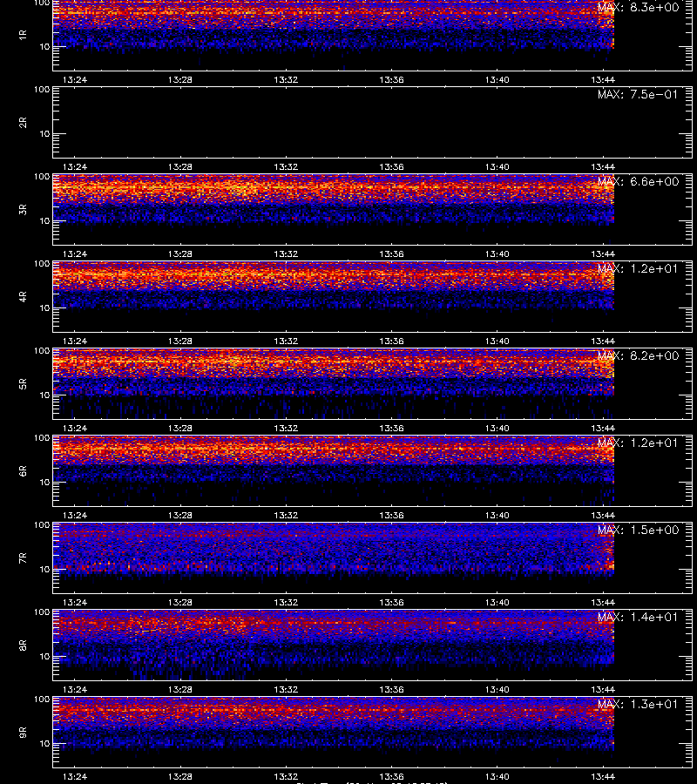
Task: Click the 10 y-axis label of 7R panel
Action: (44, 569)
